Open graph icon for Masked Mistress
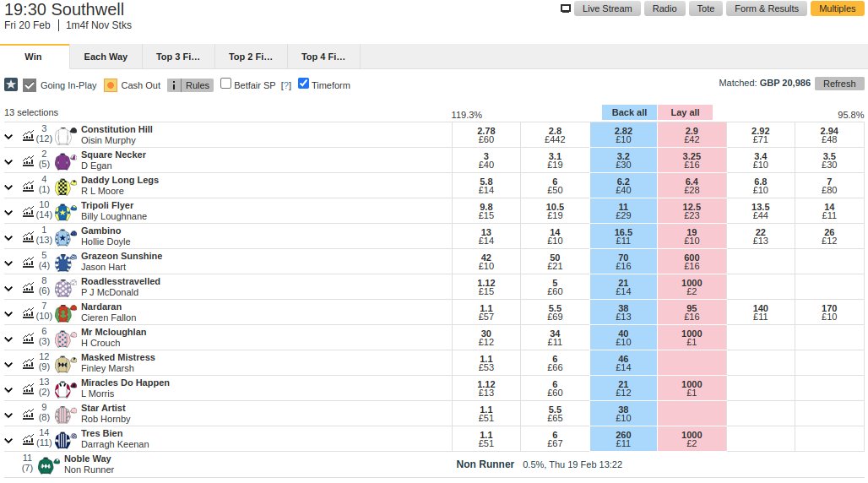The width and height of the screenshot is (868, 483). click(x=28, y=364)
